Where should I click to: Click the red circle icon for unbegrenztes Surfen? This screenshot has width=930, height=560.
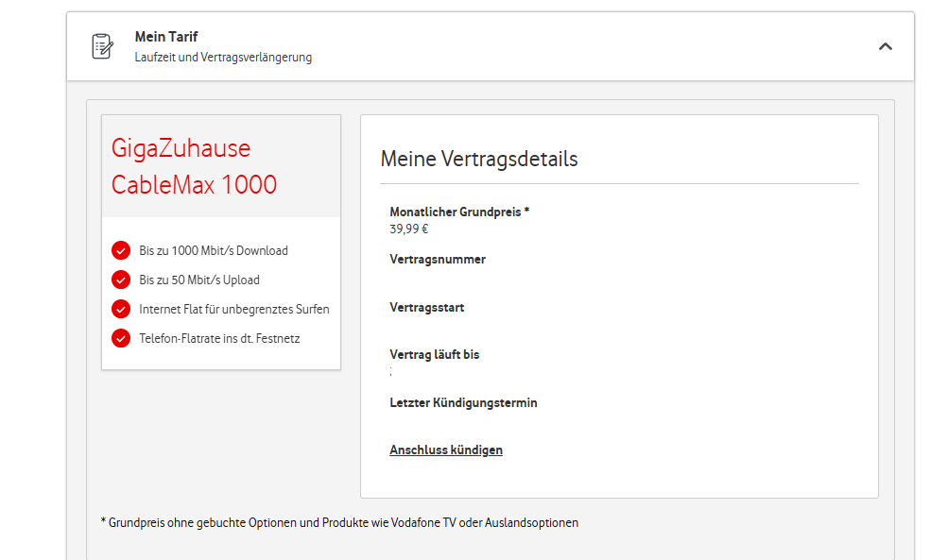121,309
